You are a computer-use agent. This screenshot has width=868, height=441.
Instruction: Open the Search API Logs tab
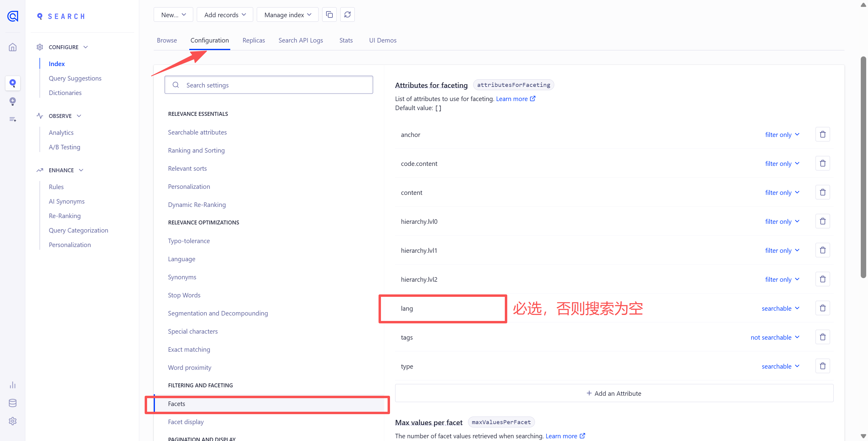pos(300,40)
